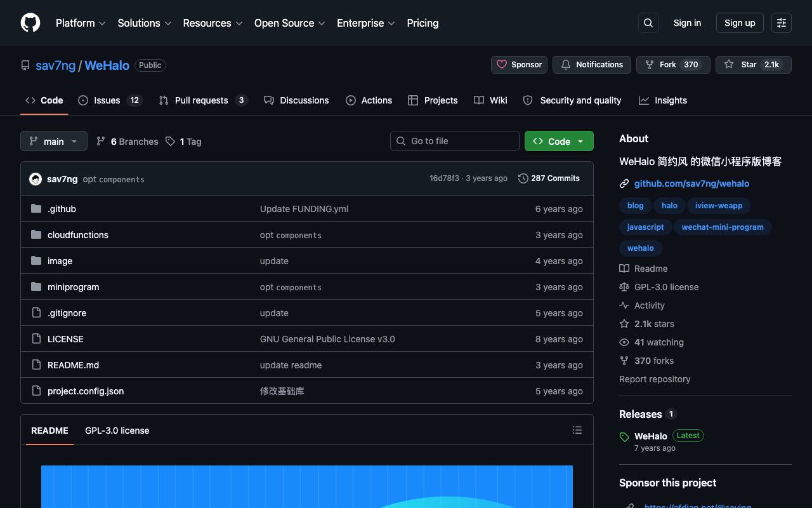Click the fork icon beside 370 forks
The height and width of the screenshot is (508, 812).
click(x=624, y=361)
